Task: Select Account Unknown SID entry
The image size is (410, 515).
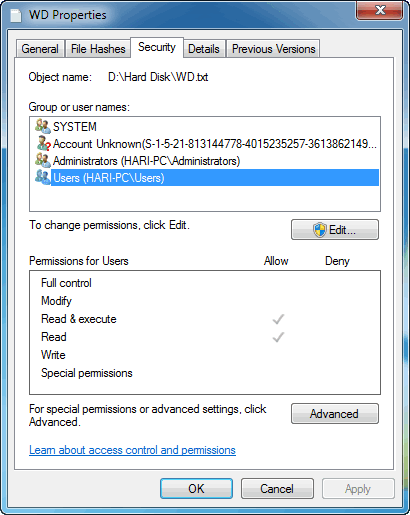Action: [215, 144]
